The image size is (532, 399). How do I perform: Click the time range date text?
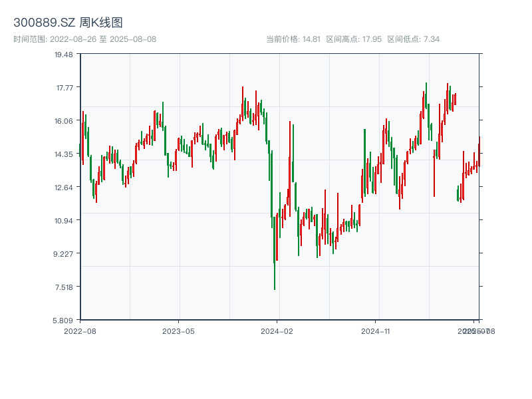[x=84, y=39]
